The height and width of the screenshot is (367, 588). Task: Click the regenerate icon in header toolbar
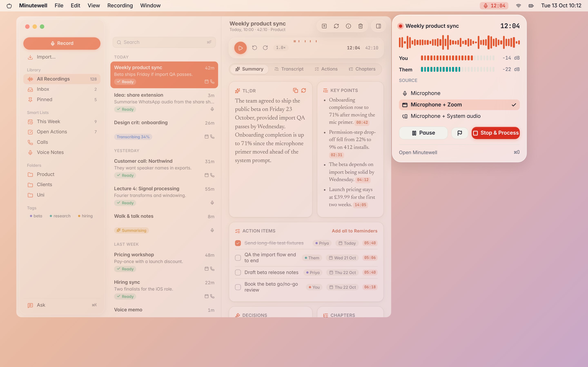tap(336, 26)
